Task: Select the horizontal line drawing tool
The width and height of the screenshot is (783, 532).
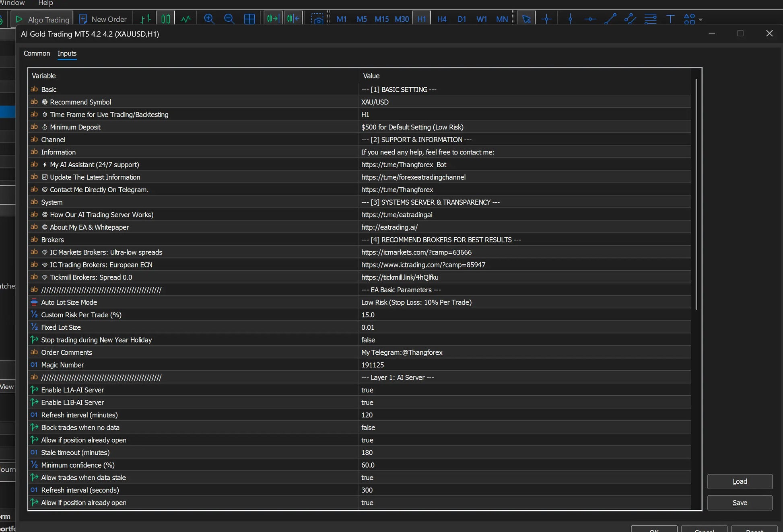Action: pyautogui.click(x=590, y=18)
